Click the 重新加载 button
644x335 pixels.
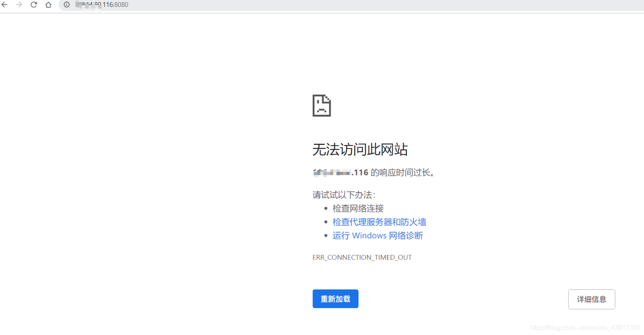pyautogui.click(x=336, y=299)
